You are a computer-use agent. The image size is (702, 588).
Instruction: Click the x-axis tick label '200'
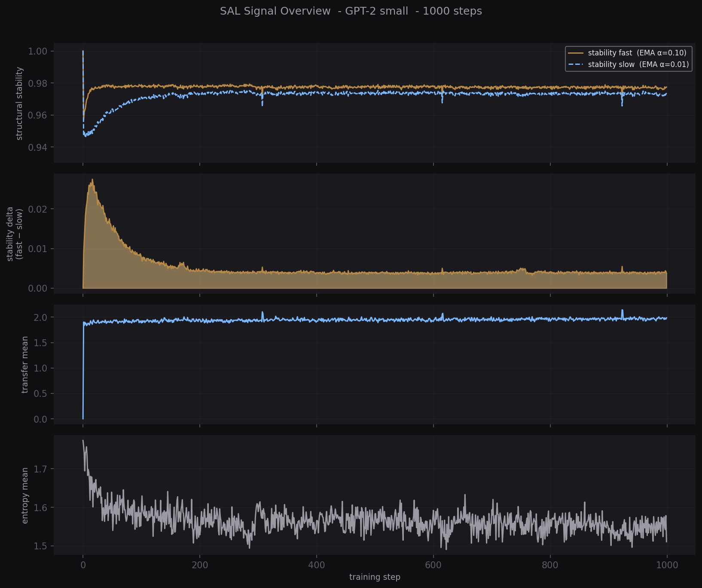pyautogui.click(x=200, y=565)
